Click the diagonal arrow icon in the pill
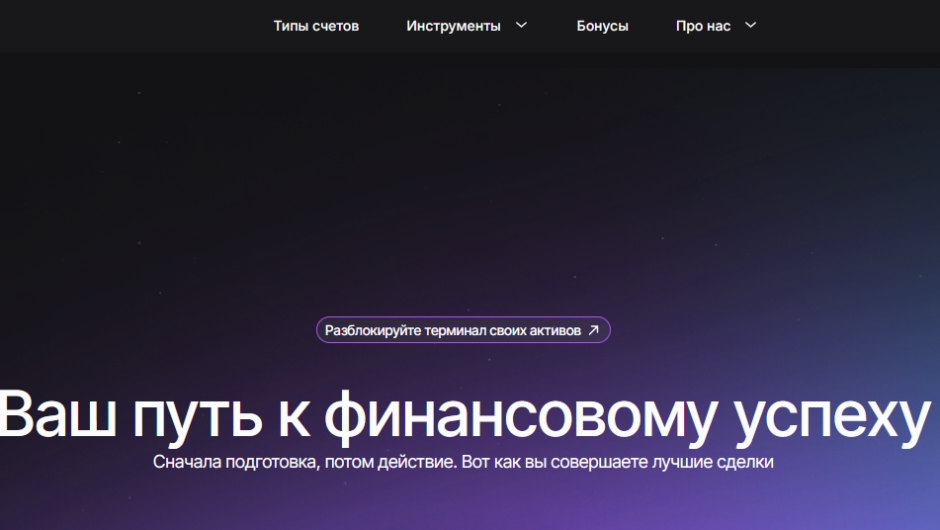Image resolution: width=940 pixels, height=530 pixels. coord(594,330)
